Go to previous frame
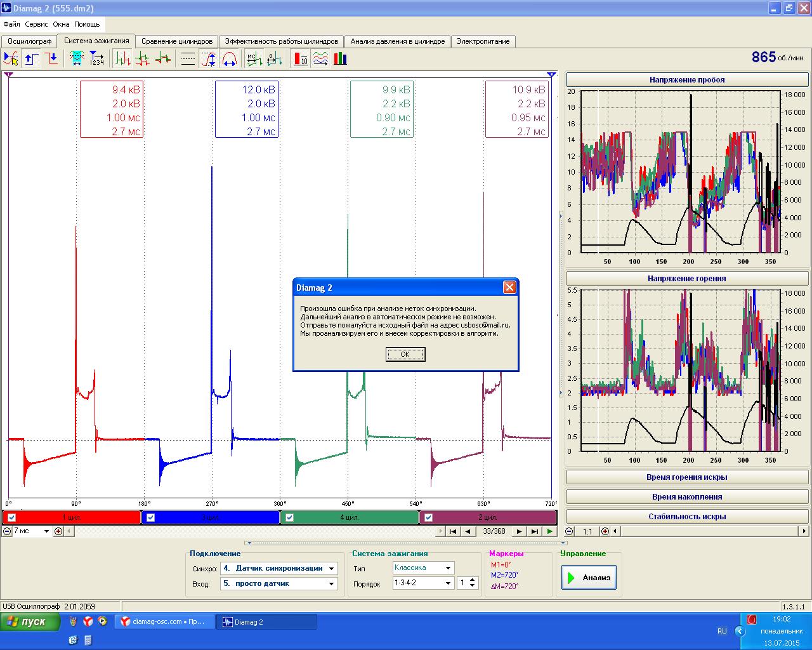 [x=468, y=531]
